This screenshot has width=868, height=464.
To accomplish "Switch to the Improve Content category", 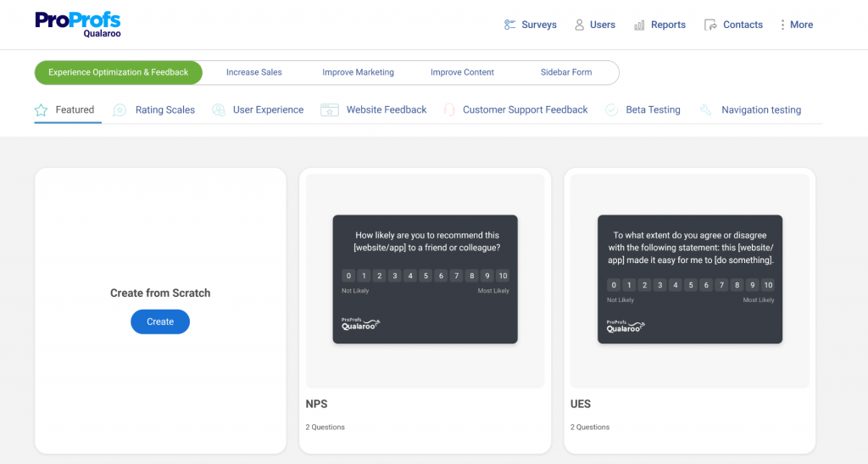I will tap(462, 73).
